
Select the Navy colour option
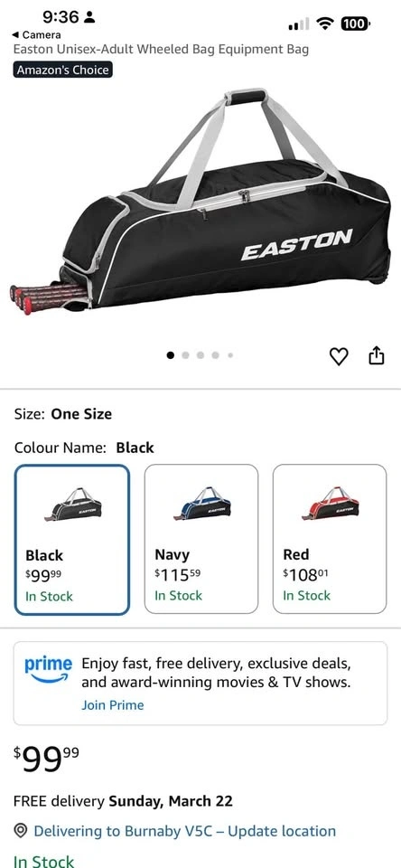[x=201, y=539]
